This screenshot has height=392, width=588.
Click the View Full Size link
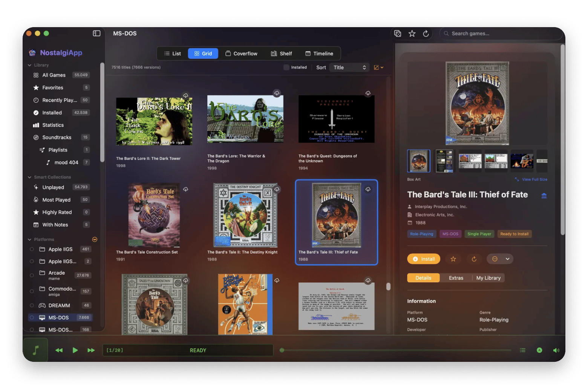click(531, 179)
